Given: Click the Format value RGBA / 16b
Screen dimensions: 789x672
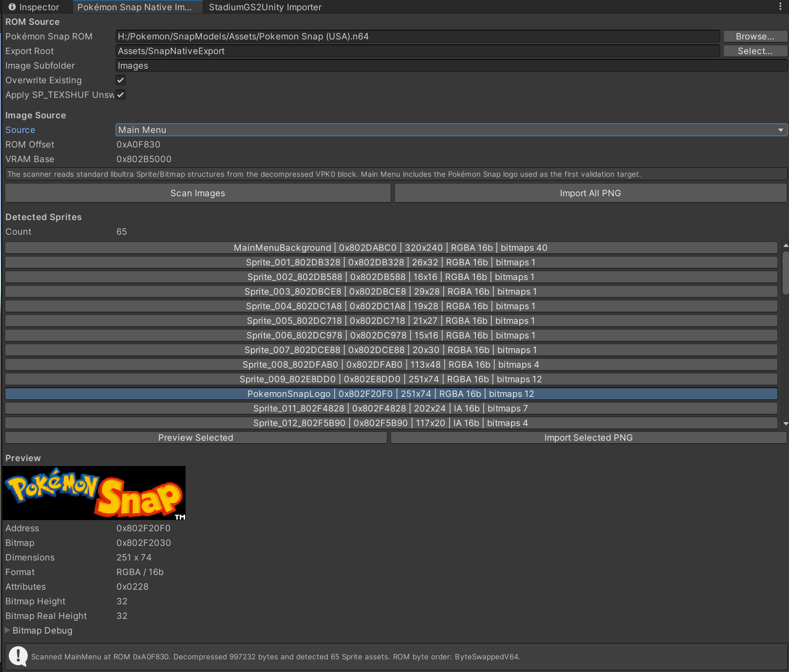Looking at the screenshot, I should click(x=140, y=572).
